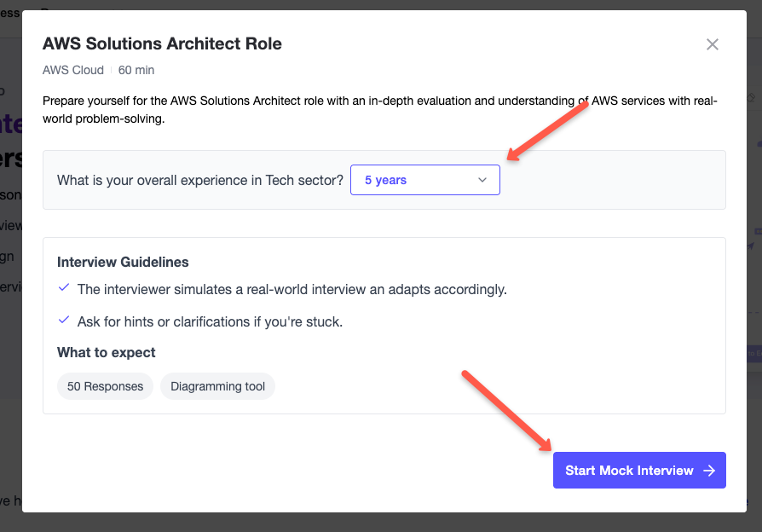This screenshot has height=532, width=762.
Task: Click the AWS Cloud label
Action: click(x=72, y=70)
